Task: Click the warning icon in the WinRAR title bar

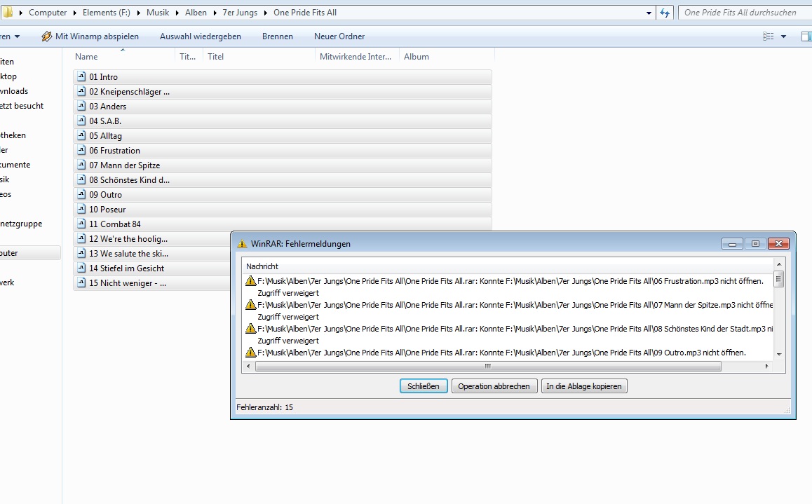Action: point(242,244)
